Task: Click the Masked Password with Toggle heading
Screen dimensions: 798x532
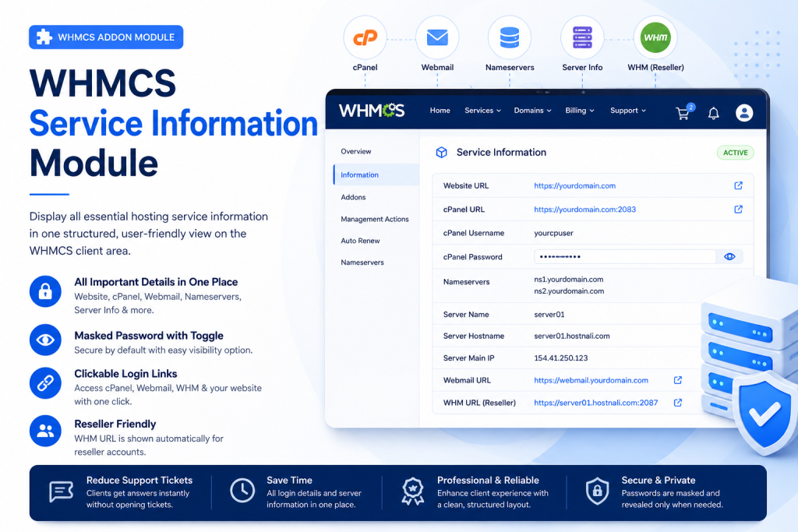Action: coord(149,335)
